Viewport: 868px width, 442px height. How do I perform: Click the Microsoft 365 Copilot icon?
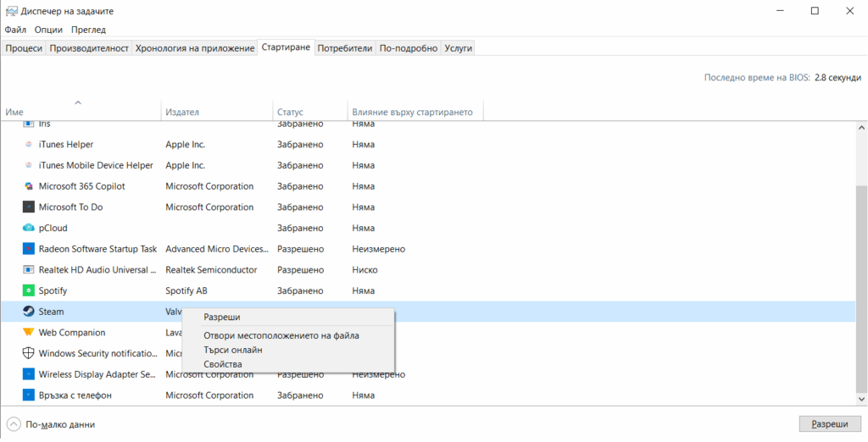(x=28, y=186)
